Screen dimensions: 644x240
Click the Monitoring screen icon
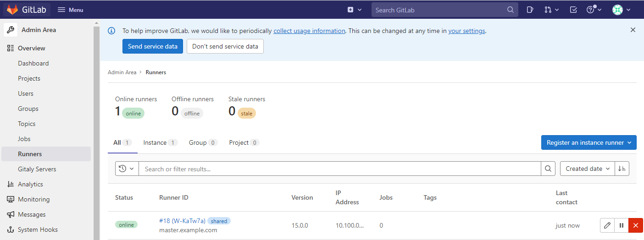tap(11, 199)
